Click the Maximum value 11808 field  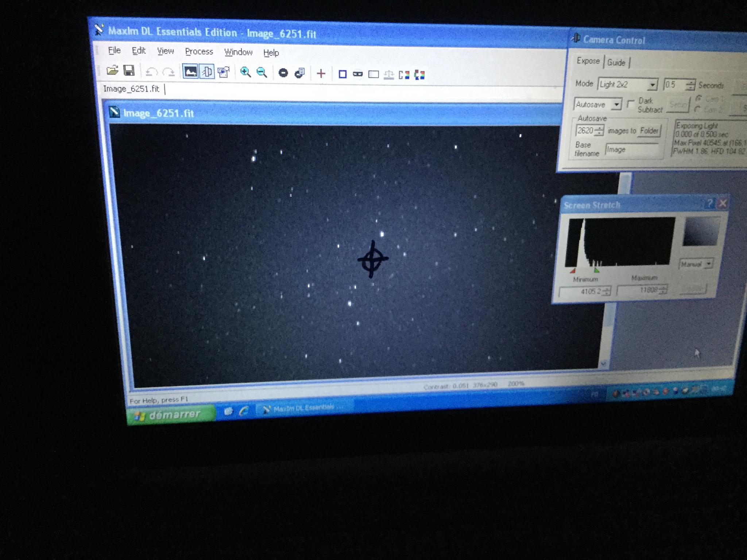click(638, 290)
